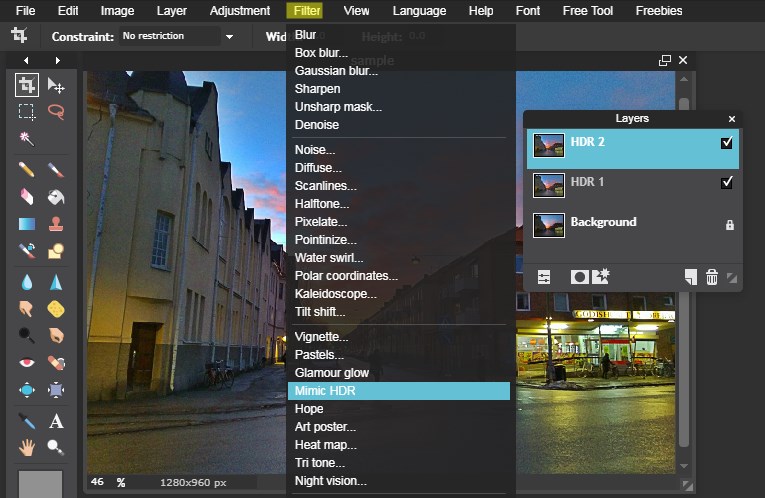Close the Layers panel
Screen dimensions: 765x498
pos(731,119)
